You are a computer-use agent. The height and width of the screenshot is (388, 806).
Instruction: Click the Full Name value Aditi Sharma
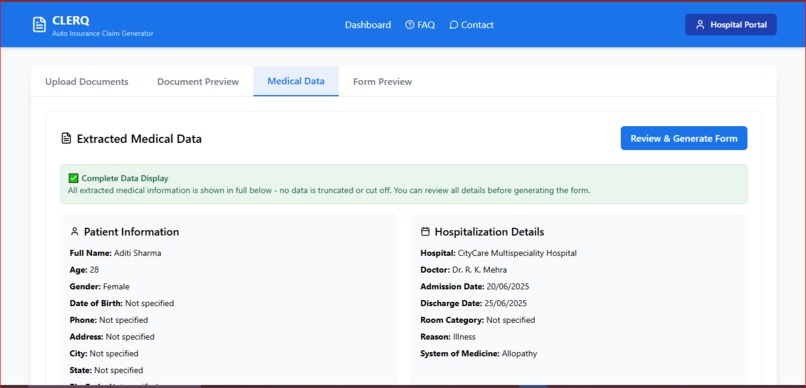click(137, 253)
